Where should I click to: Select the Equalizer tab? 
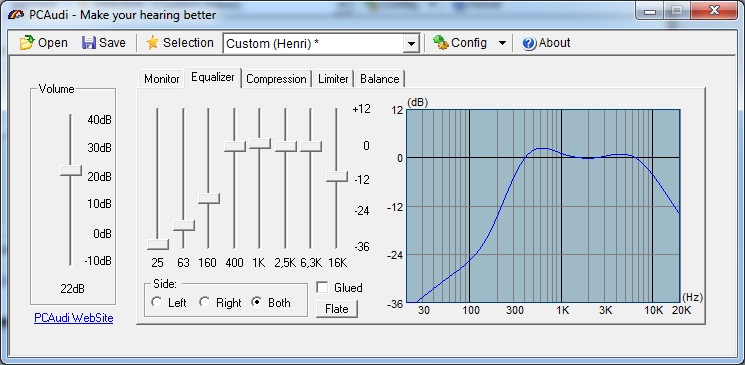tap(213, 77)
